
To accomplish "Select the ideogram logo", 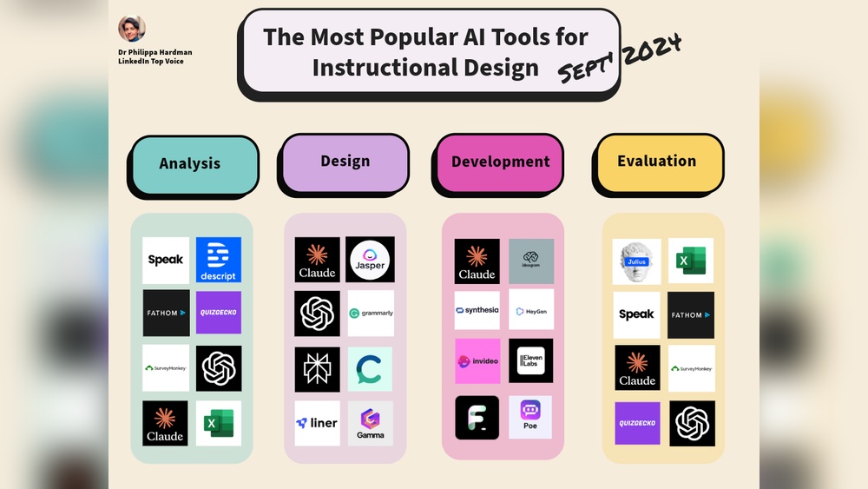I will [531, 261].
